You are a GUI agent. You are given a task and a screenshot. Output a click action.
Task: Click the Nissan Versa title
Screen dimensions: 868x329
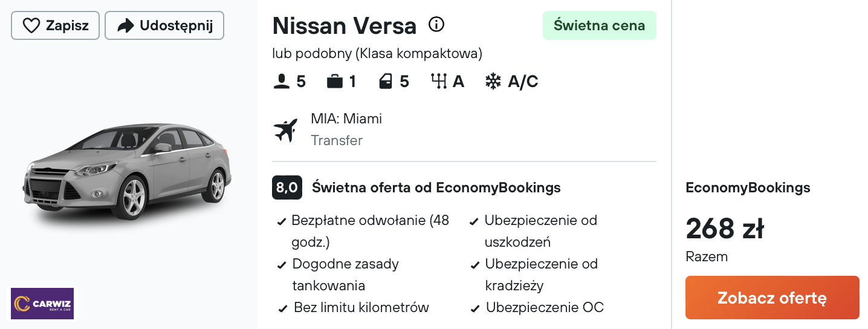pos(345,25)
